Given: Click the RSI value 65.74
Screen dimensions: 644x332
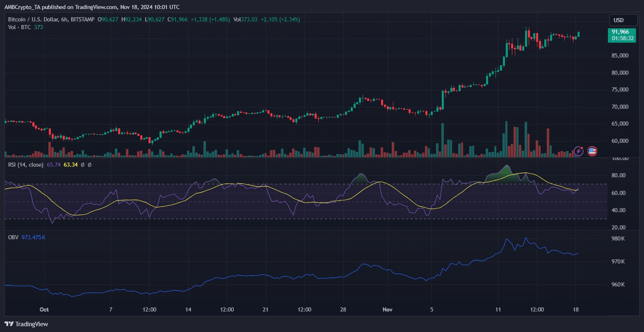Looking at the screenshot, I should [x=53, y=165].
